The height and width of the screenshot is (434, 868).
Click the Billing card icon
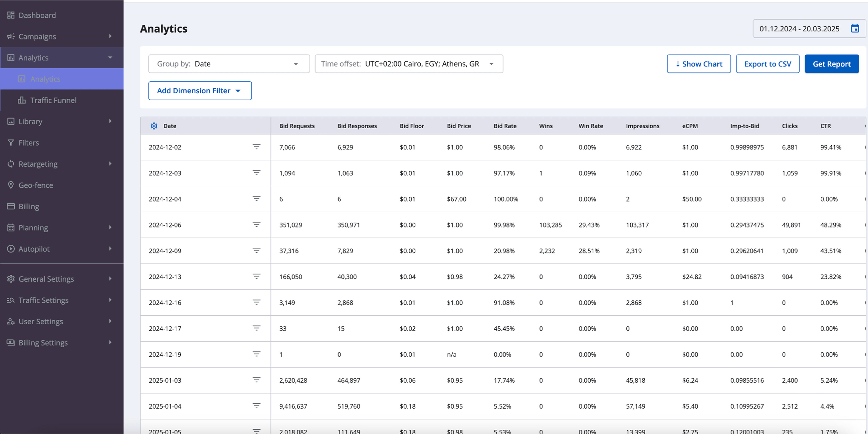(x=11, y=206)
